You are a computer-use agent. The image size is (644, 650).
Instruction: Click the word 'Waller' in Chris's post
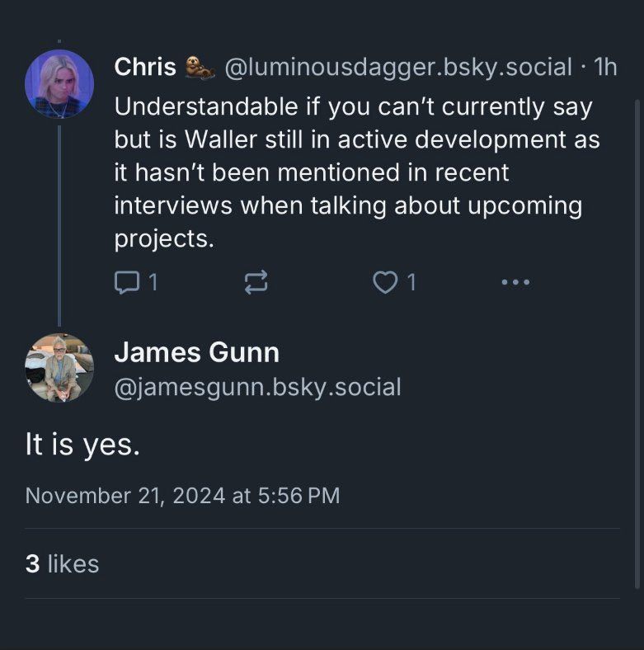(221, 139)
